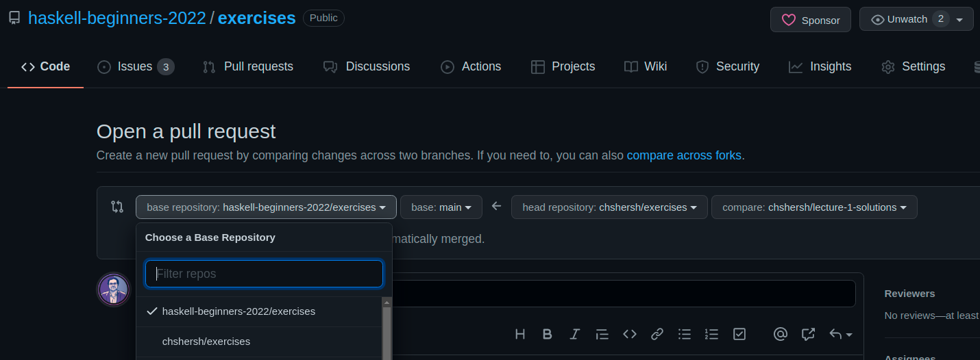Viewport: 980px width, 360px height.
Task: Focus the Filter repos input field
Action: tap(264, 274)
